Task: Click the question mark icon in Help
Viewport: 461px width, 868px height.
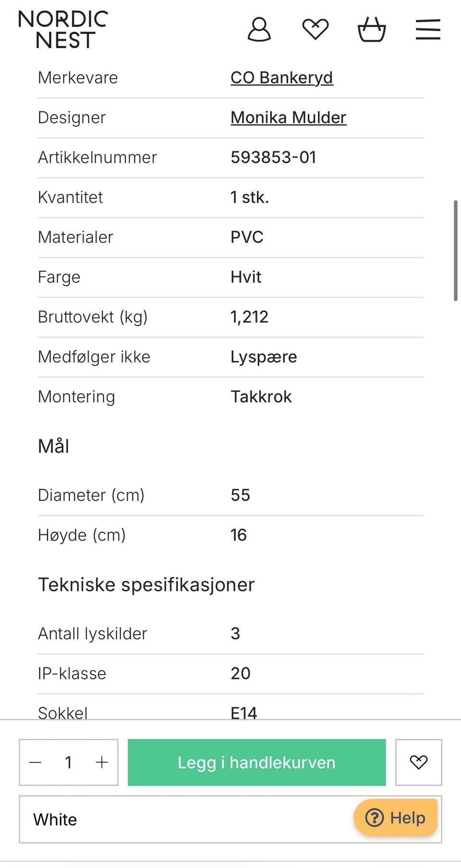Action: point(375,818)
